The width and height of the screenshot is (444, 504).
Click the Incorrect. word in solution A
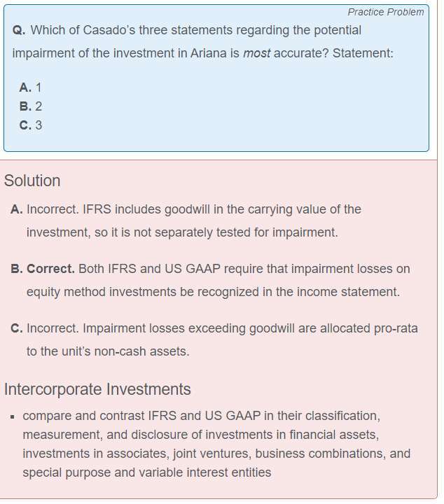(53, 209)
